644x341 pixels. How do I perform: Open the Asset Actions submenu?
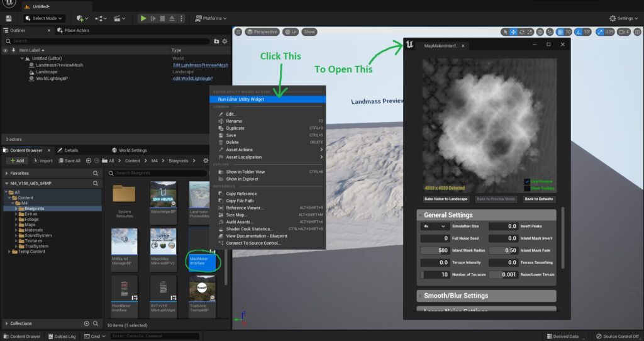click(267, 150)
